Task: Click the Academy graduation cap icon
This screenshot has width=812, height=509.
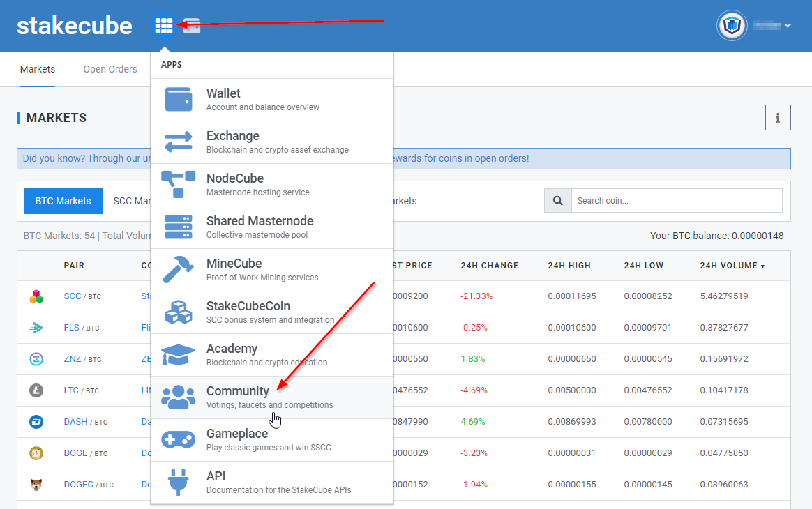Action: [x=178, y=355]
